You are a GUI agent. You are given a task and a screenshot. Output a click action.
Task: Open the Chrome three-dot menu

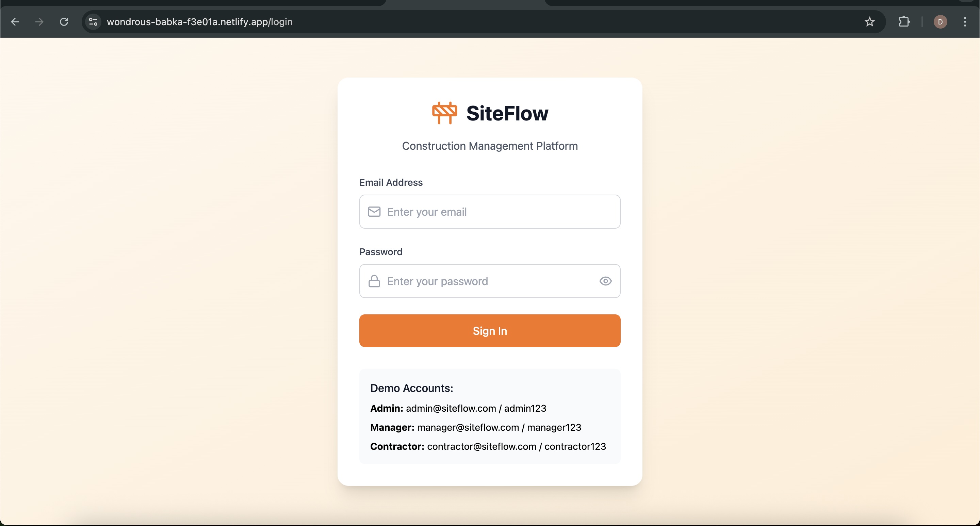(x=965, y=22)
